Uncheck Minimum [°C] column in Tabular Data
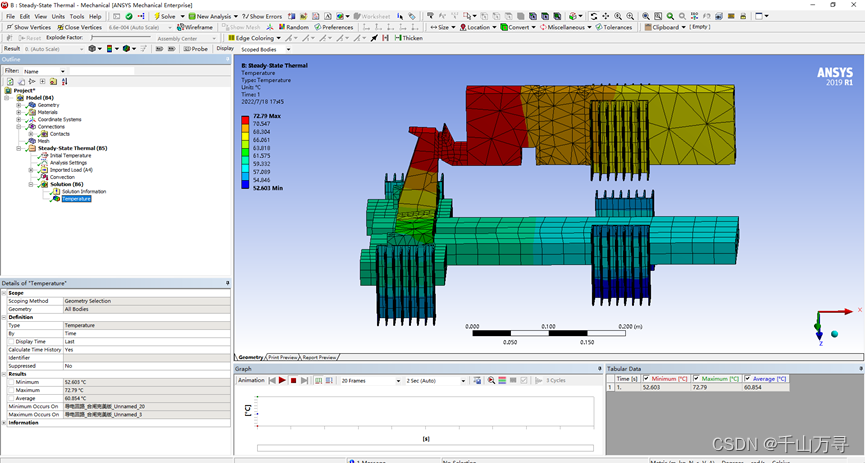865x463 pixels. 646,379
